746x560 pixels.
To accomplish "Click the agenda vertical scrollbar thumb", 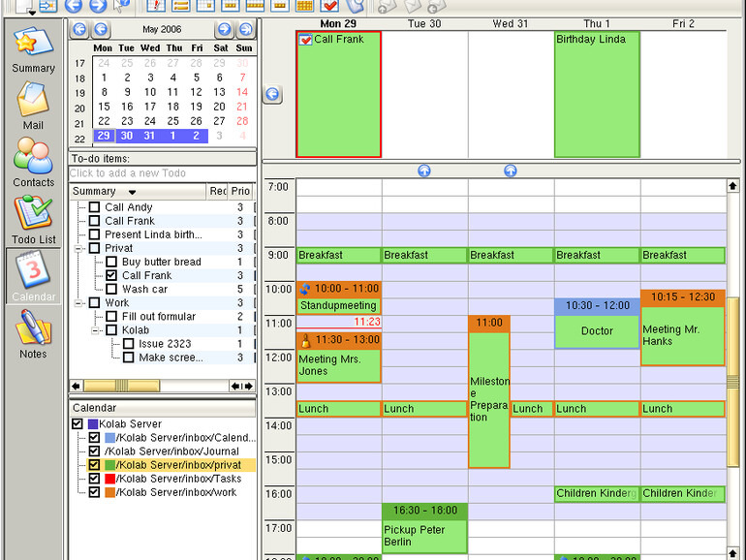I will pos(733,382).
